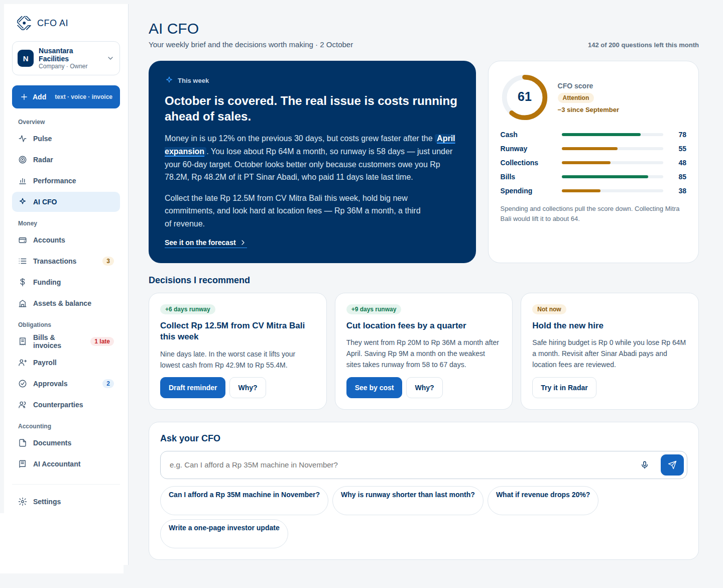Click the Accounts card icon
723x588 pixels.
(23, 240)
